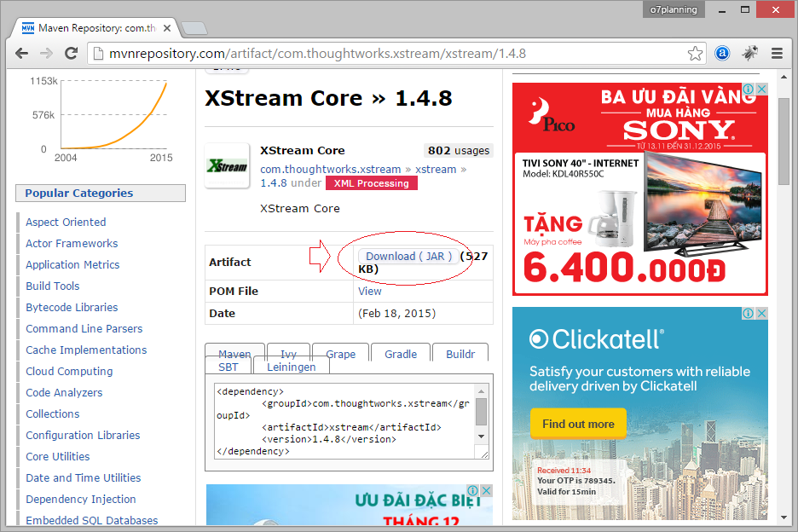This screenshot has width=798, height=532.
Task: Click the page scrollbar up arrow
Action: coord(784,77)
